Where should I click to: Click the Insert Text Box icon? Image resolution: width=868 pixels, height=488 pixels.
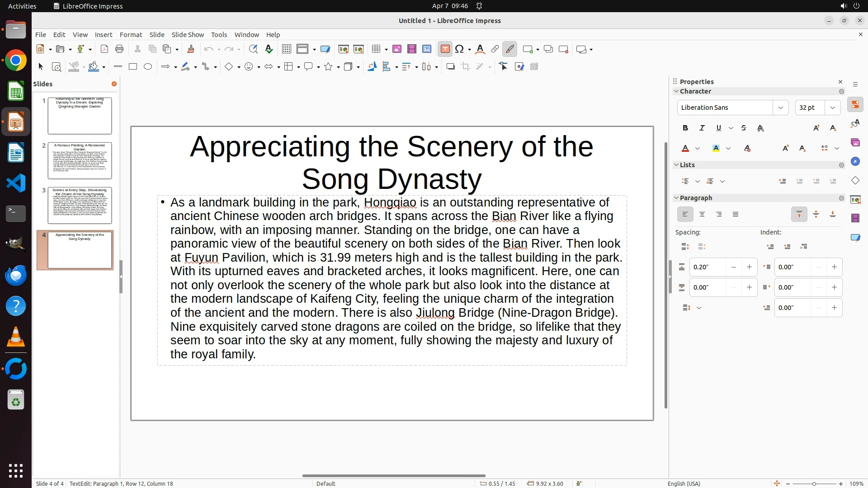[x=445, y=49]
